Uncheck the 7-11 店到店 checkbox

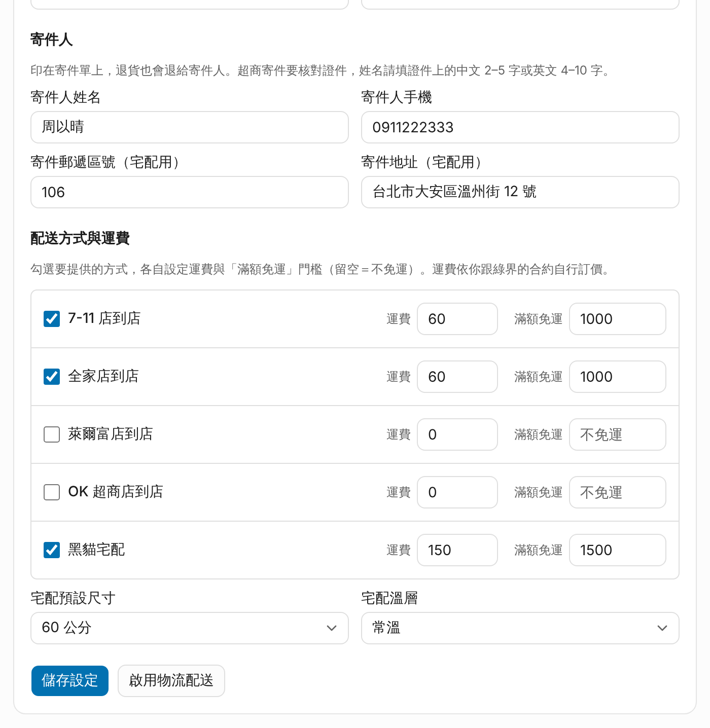click(52, 319)
